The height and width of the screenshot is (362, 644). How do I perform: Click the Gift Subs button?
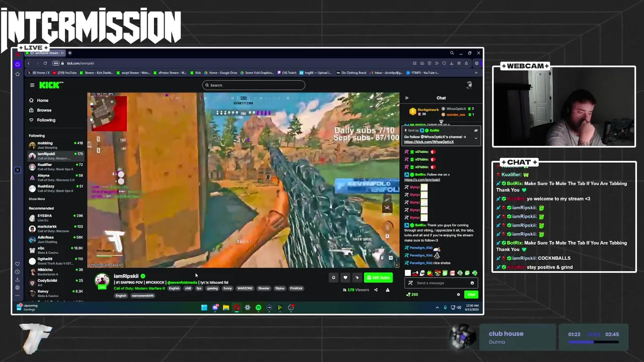pyautogui.click(x=378, y=277)
